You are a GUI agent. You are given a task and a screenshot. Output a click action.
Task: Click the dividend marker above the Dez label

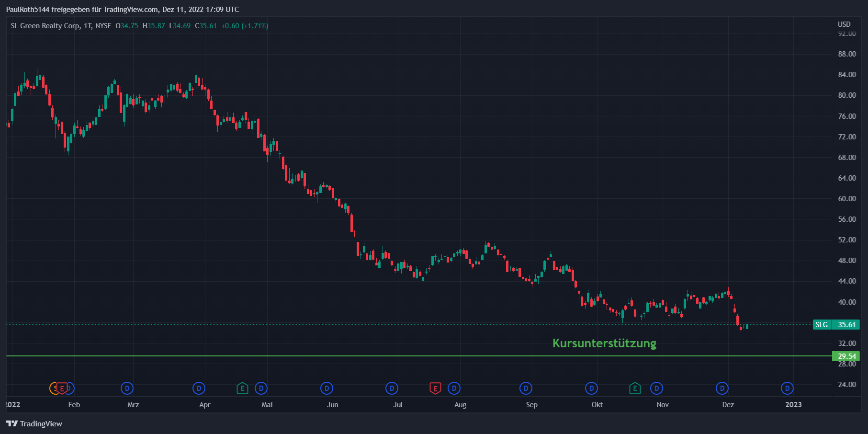point(722,388)
